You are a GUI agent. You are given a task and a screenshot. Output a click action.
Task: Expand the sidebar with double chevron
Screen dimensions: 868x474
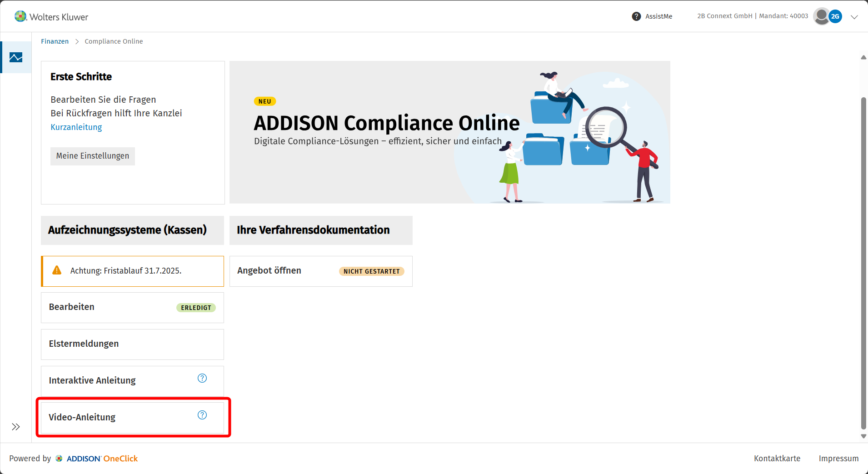pyautogui.click(x=16, y=427)
